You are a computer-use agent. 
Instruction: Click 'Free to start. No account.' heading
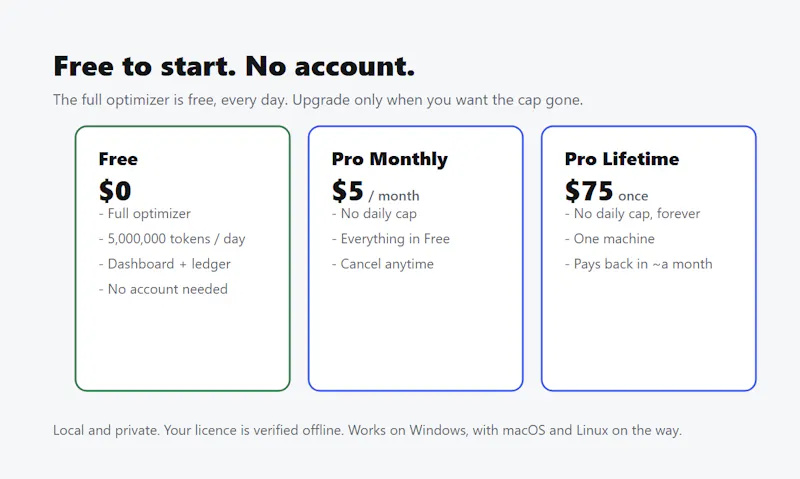234,66
